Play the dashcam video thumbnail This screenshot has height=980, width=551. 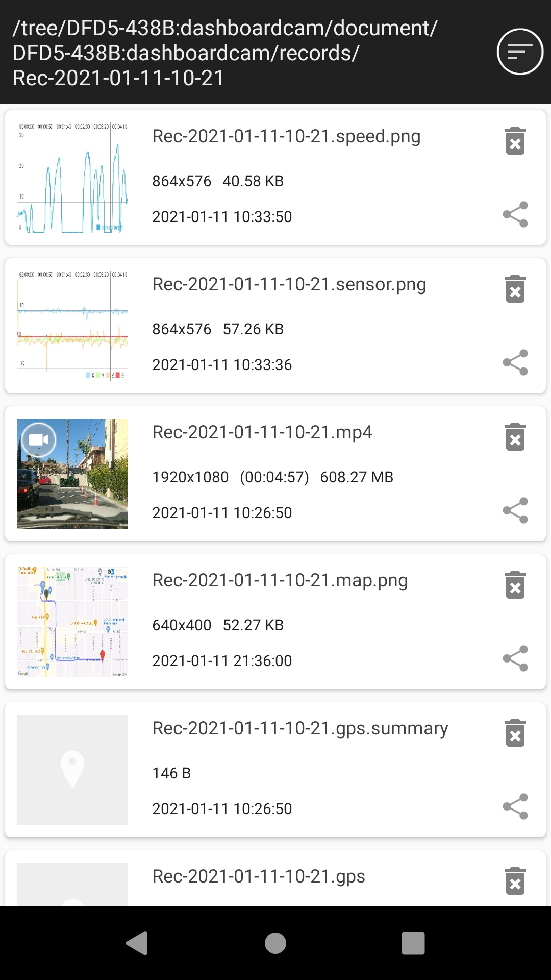[x=72, y=474]
